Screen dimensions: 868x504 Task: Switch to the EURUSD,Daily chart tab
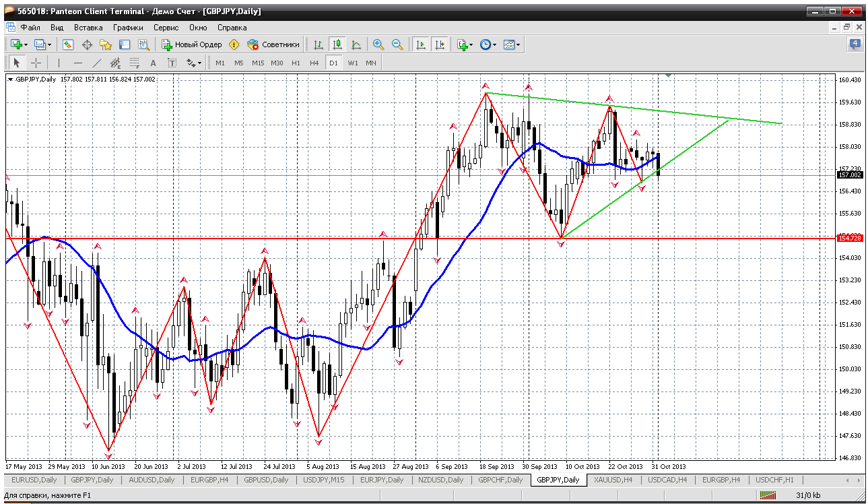[34, 480]
